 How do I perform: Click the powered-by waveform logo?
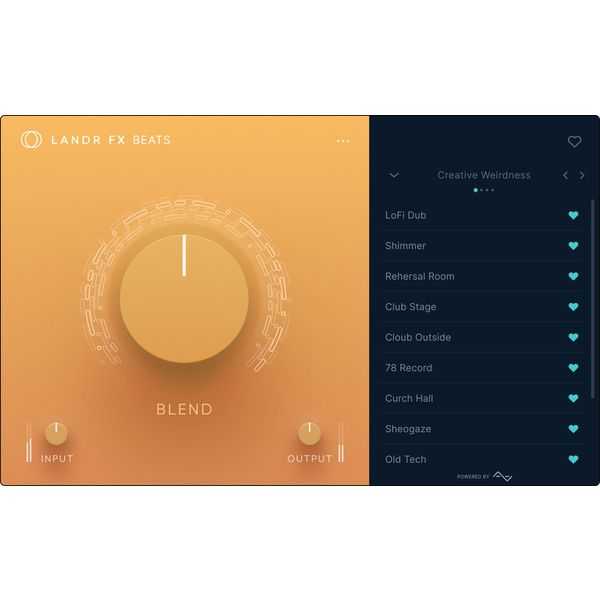[x=502, y=476]
